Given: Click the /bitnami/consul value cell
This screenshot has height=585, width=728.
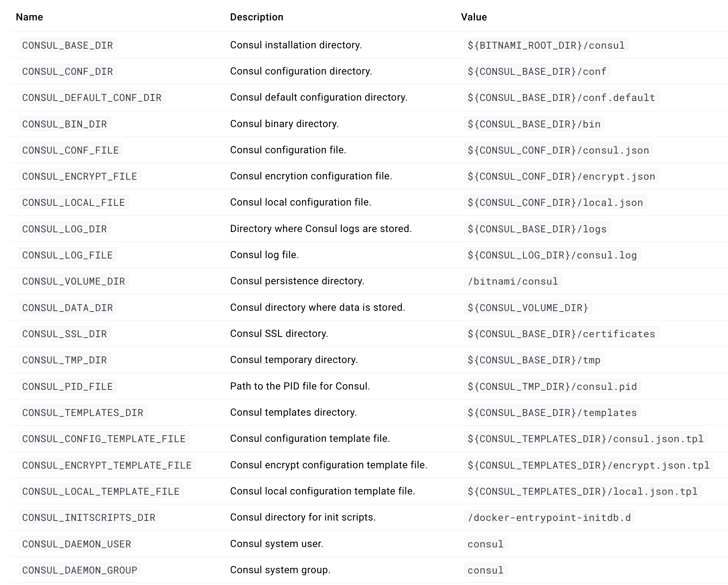Looking at the screenshot, I should (x=513, y=281).
